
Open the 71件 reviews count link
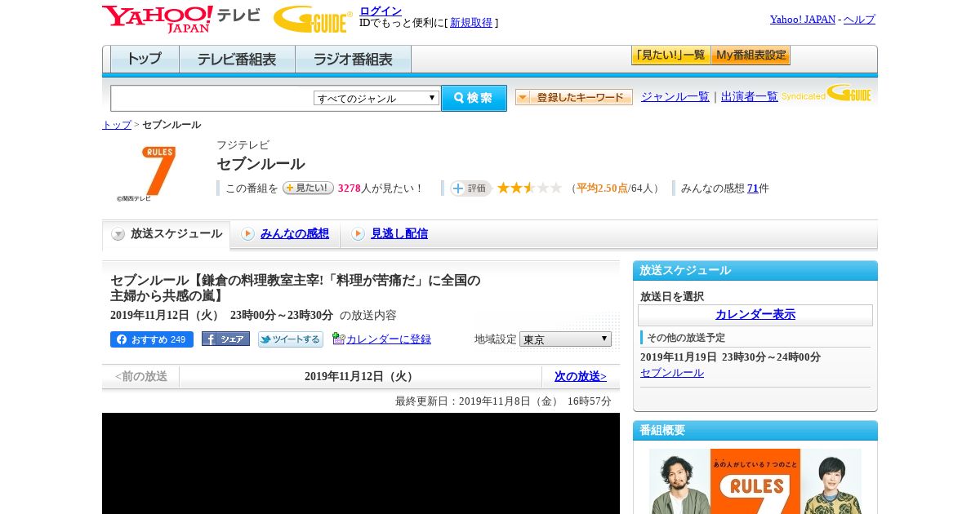pos(753,188)
